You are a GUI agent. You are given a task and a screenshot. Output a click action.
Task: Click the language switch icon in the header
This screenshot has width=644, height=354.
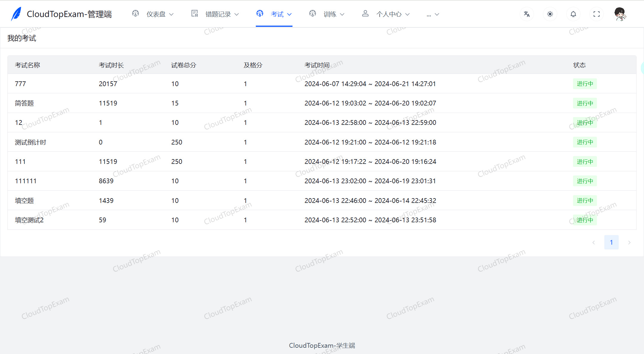tap(527, 14)
